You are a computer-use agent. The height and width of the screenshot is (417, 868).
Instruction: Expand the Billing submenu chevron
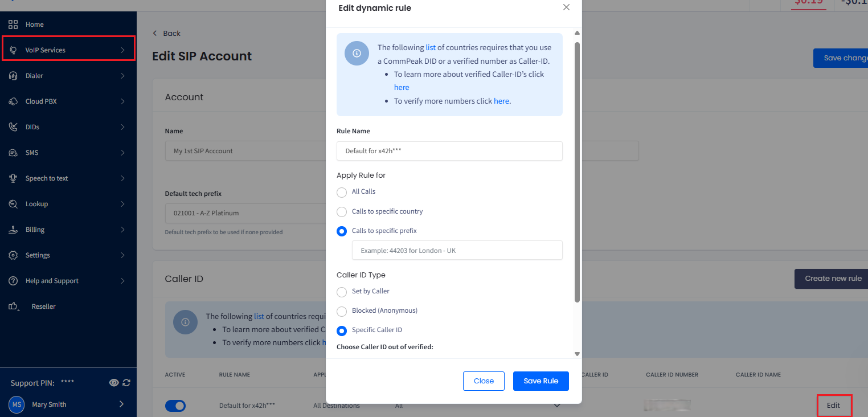(122, 230)
